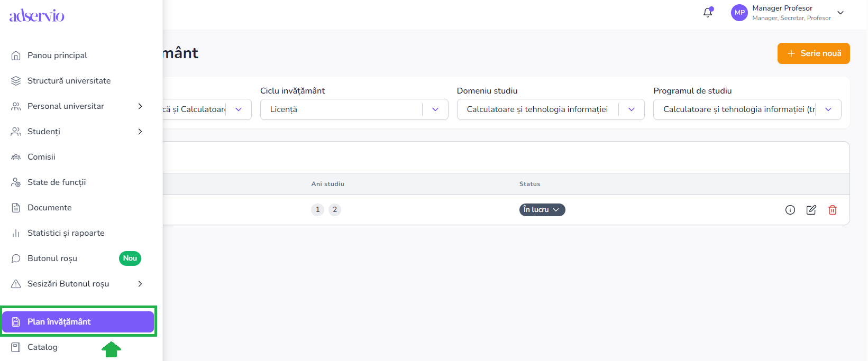Click the edit pencil icon in row

811,210
